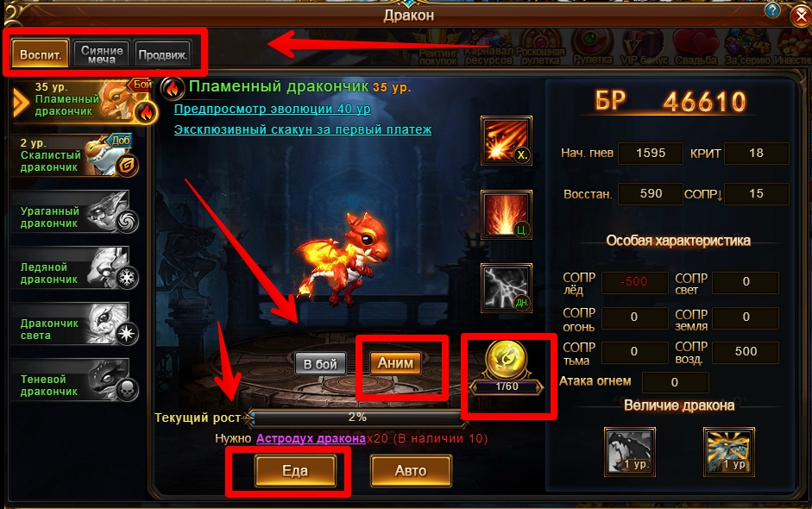Select right golden dragon greatness icon 1 ур.
The image size is (812, 509).
click(x=728, y=451)
